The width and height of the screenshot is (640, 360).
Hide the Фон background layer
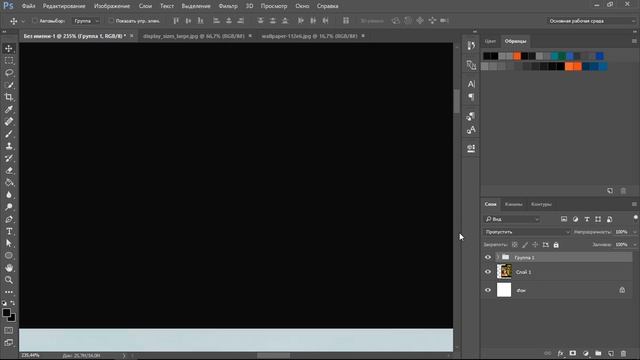(488, 290)
